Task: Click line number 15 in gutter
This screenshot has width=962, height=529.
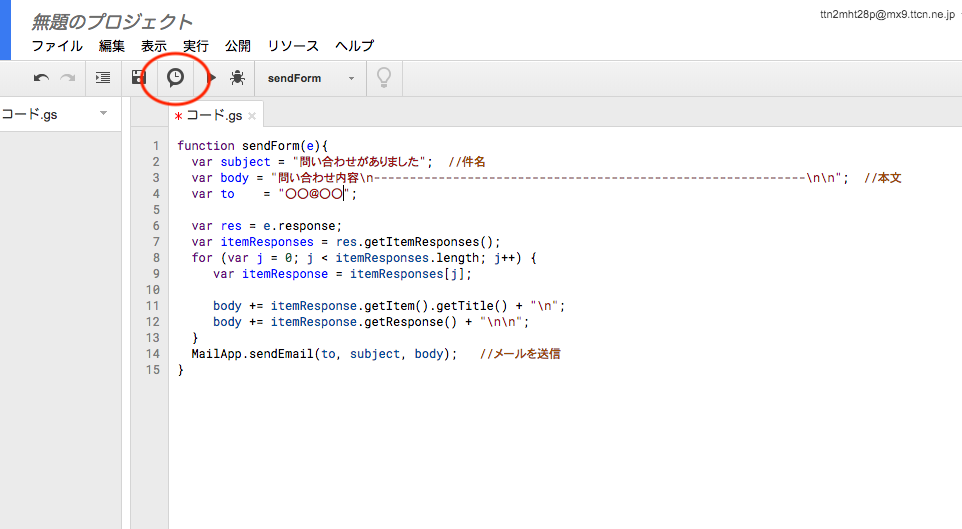Action: (x=153, y=369)
